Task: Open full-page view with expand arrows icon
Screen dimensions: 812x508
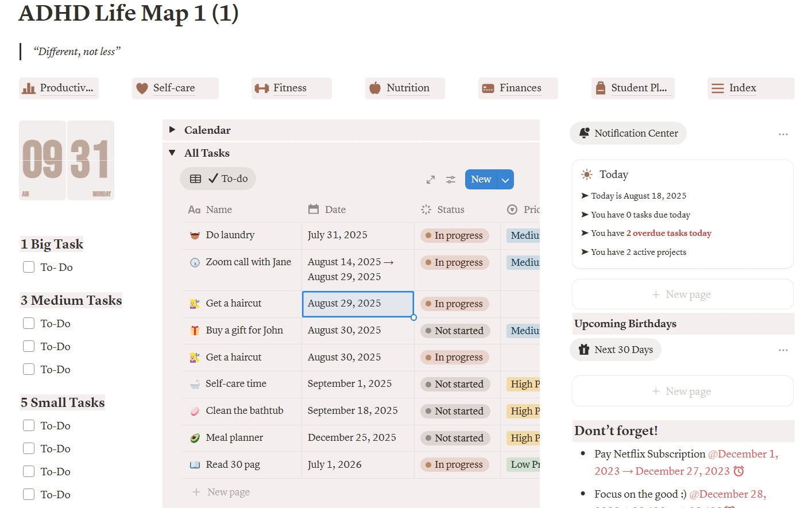Action: click(x=431, y=180)
